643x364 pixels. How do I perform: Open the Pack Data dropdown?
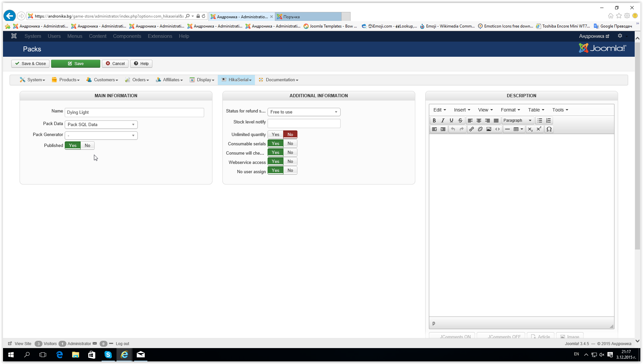101,124
